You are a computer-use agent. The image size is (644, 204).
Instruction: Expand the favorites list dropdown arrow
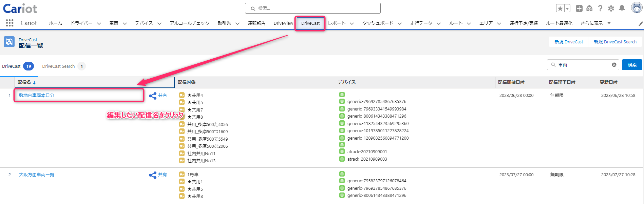(x=567, y=8)
